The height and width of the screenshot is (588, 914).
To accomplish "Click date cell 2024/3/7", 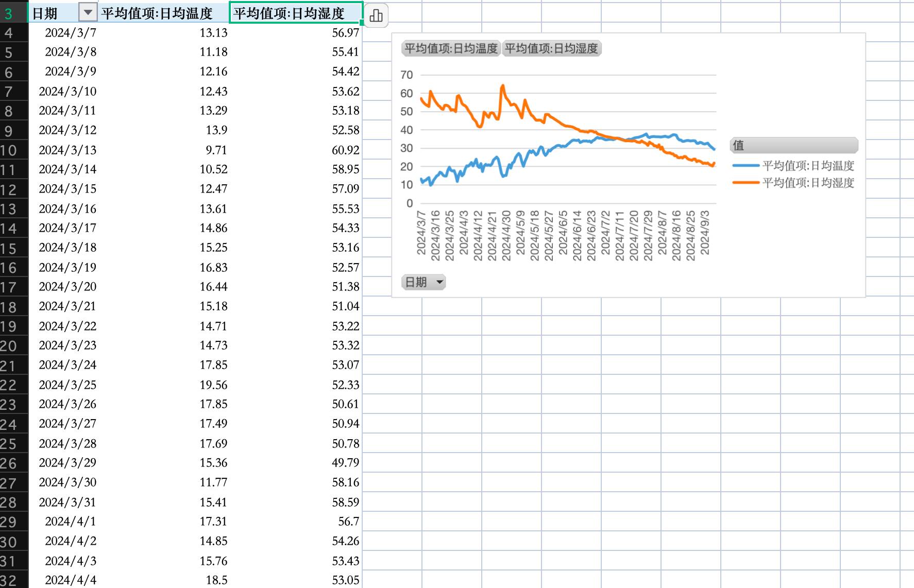I will click(x=71, y=32).
